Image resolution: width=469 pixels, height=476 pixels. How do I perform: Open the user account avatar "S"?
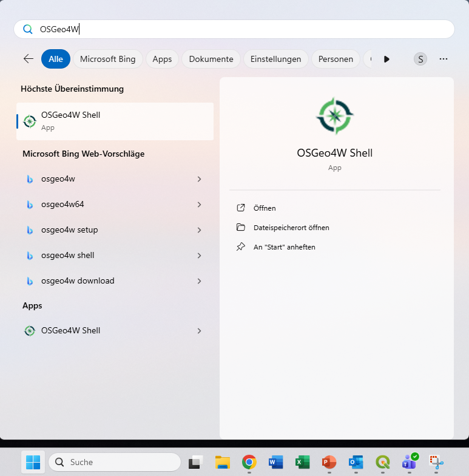420,59
